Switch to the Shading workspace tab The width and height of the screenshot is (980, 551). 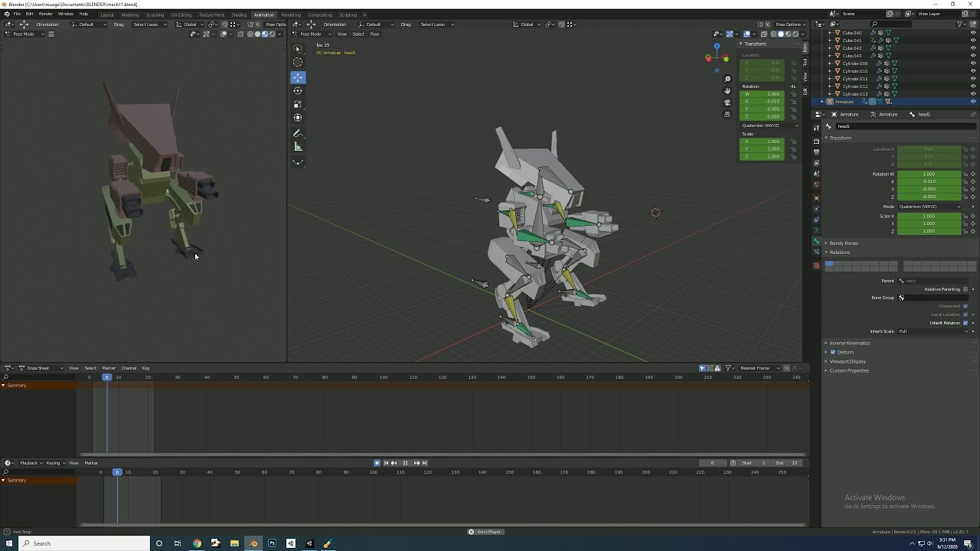pyautogui.click(x=239, y=14)
